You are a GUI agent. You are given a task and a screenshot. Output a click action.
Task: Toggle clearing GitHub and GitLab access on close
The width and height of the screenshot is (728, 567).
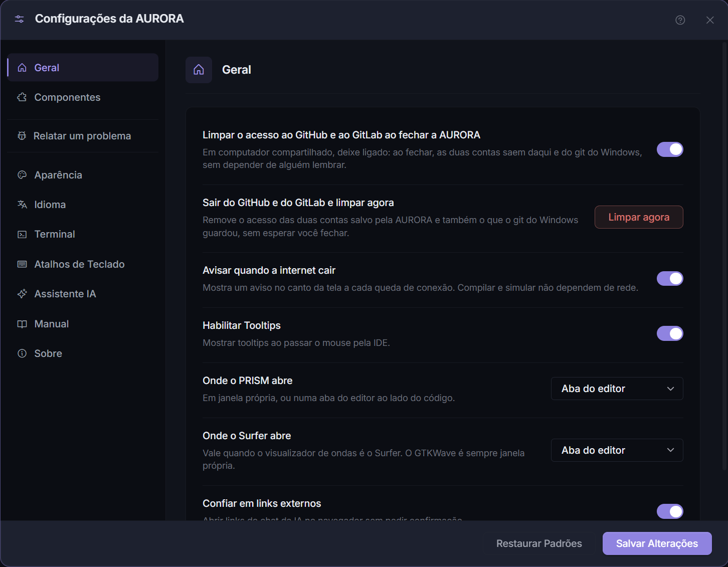[670, 149]
